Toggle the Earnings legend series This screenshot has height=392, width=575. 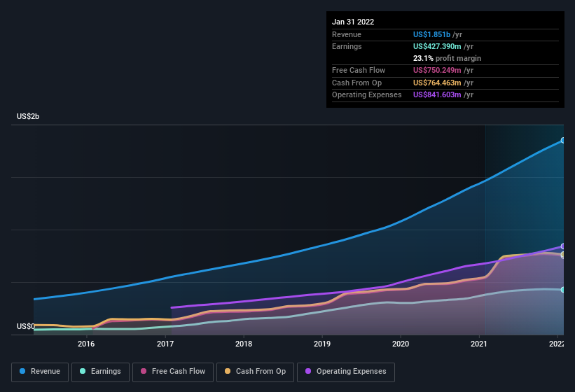pyautogui.click(x=100, y=372)
